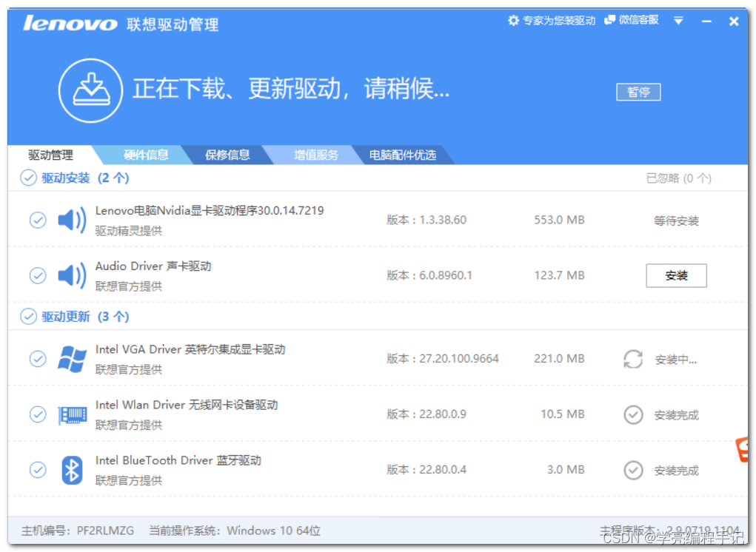Image resolution: width=756 pixels, height=552 pixels.
Task: Click the 安装完成 status for BlueTooth Driver
Action: (x=677, y=471)
